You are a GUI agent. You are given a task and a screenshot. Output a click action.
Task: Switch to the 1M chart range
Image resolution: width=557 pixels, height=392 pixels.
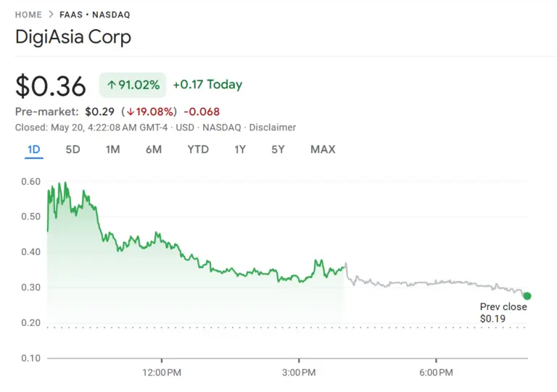[x=112, y=149]
